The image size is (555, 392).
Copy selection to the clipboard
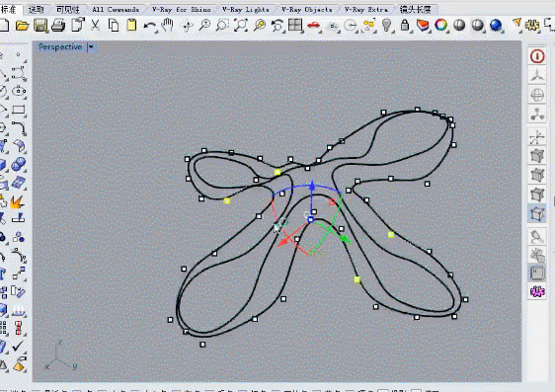pos(114,25)
